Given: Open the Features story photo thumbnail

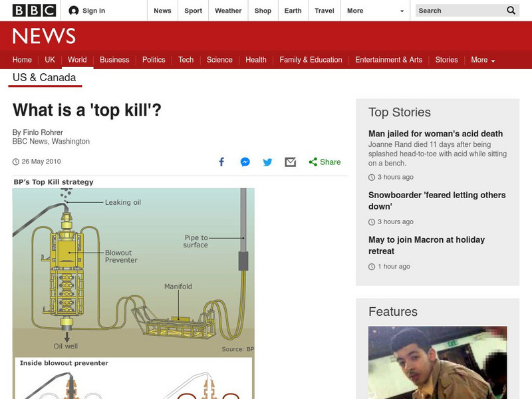Looking at the screenshot, I should [x=438, y=362].
